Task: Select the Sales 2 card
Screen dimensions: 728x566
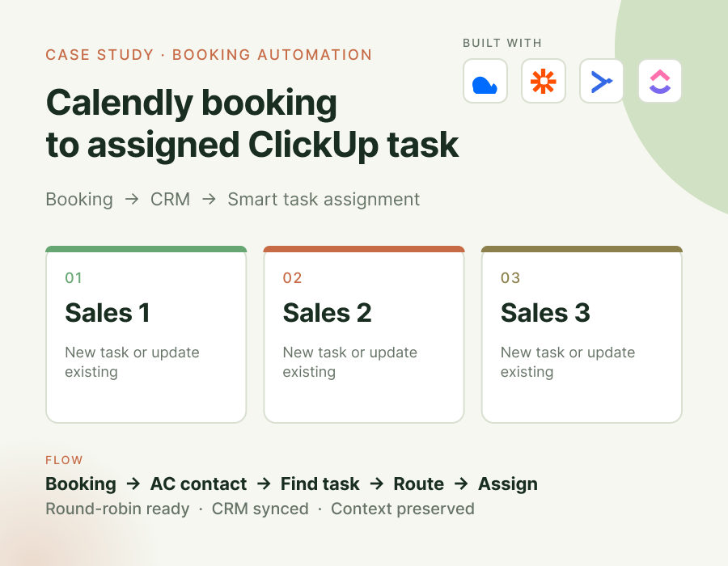Action: 364,335
